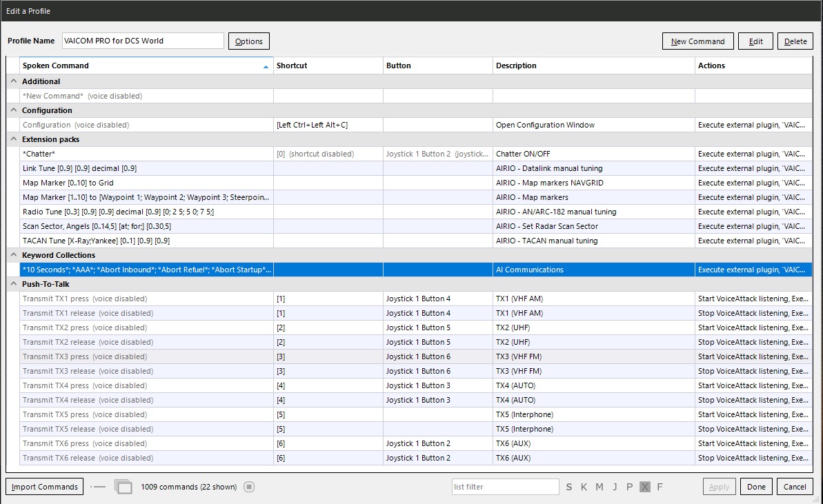Viewport: 823px width, 504px height.
Task: Click the Delete button
Action: (x=795, y=41)
